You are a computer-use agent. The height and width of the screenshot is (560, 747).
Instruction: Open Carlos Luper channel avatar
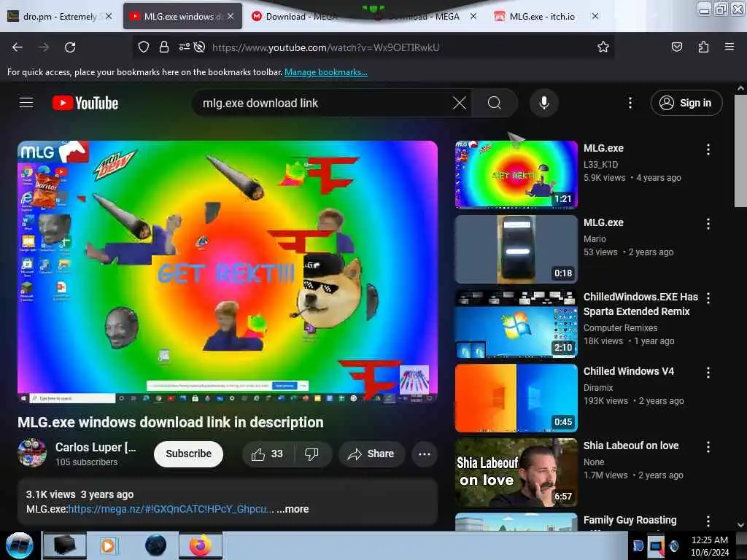pos(32,453)
